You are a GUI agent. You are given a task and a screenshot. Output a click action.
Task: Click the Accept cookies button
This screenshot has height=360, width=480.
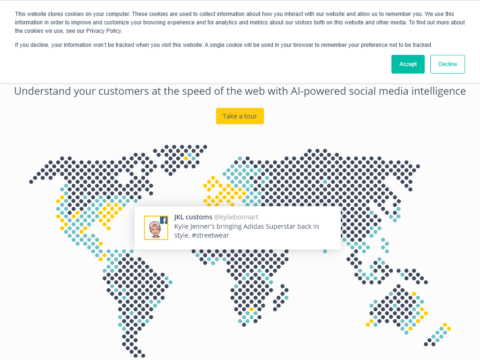408,64
